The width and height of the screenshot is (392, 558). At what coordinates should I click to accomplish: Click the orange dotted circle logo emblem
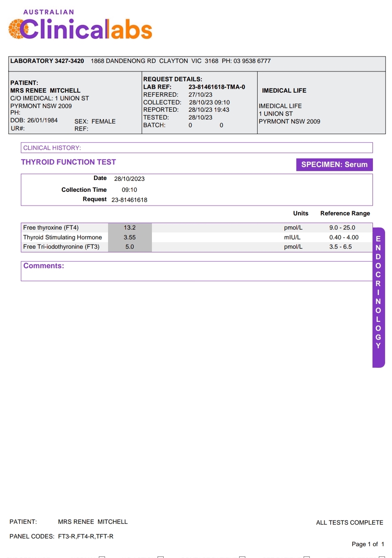16,29
